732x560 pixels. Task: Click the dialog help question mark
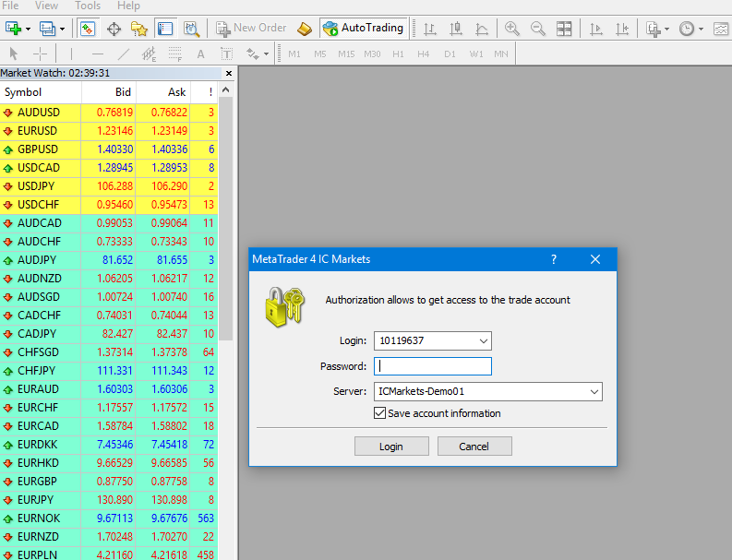pos(554,259)
